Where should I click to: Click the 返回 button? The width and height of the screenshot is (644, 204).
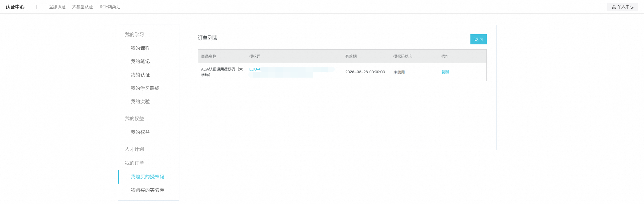(479, 39)
